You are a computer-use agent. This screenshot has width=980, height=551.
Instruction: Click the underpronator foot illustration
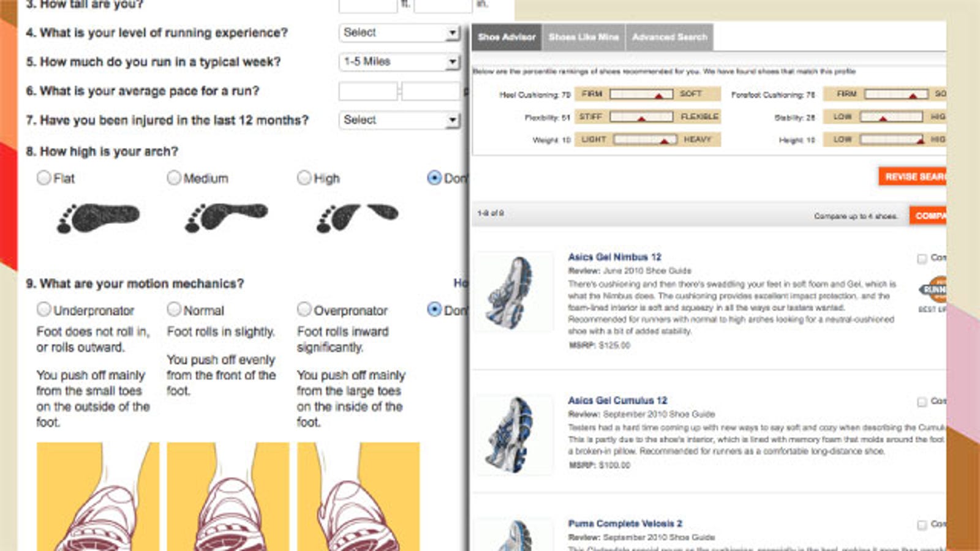(x=98, y=497)
